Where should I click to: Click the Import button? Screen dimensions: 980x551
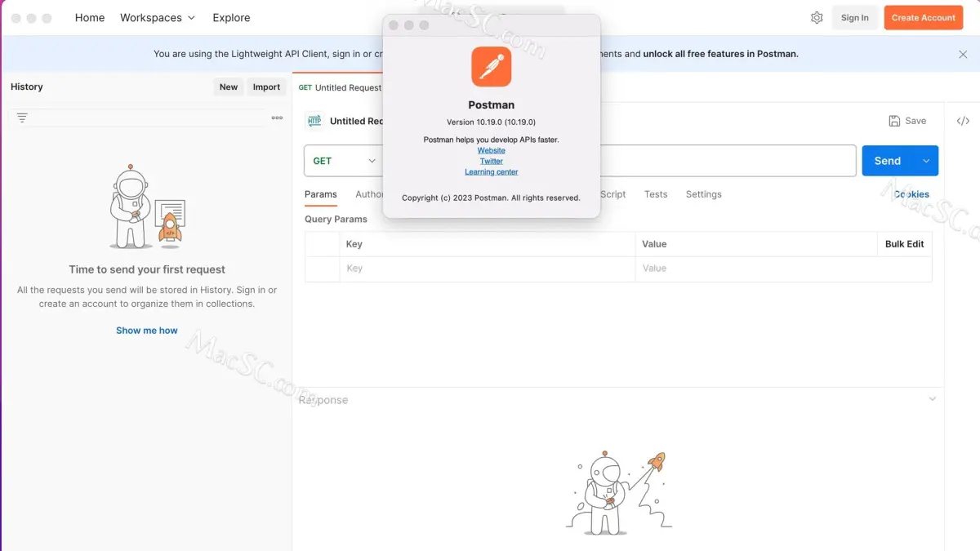click(x=266, y=87)
